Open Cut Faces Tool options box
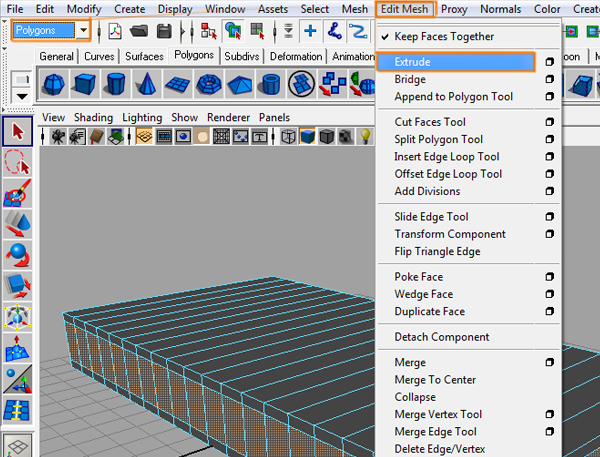 [549, 122]
